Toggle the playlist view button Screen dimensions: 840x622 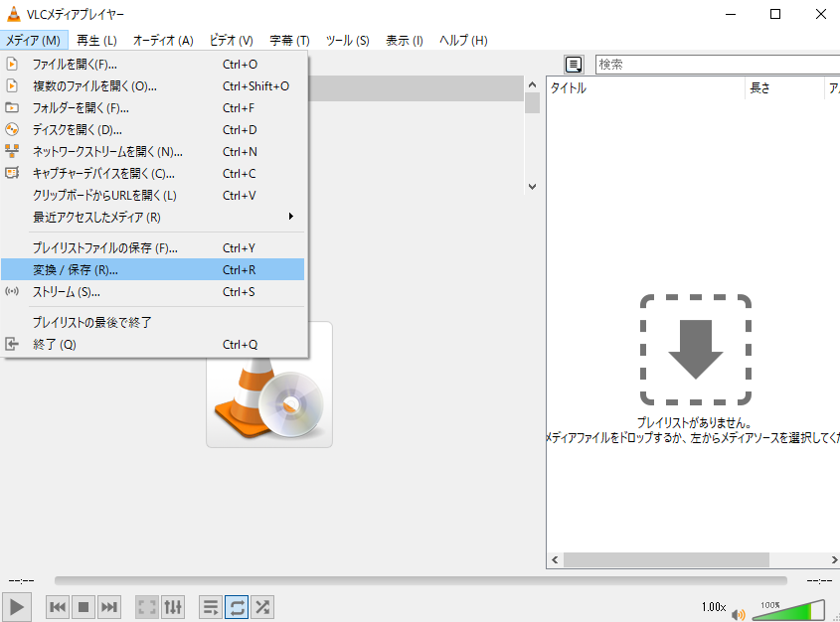(x=211, y=607)
